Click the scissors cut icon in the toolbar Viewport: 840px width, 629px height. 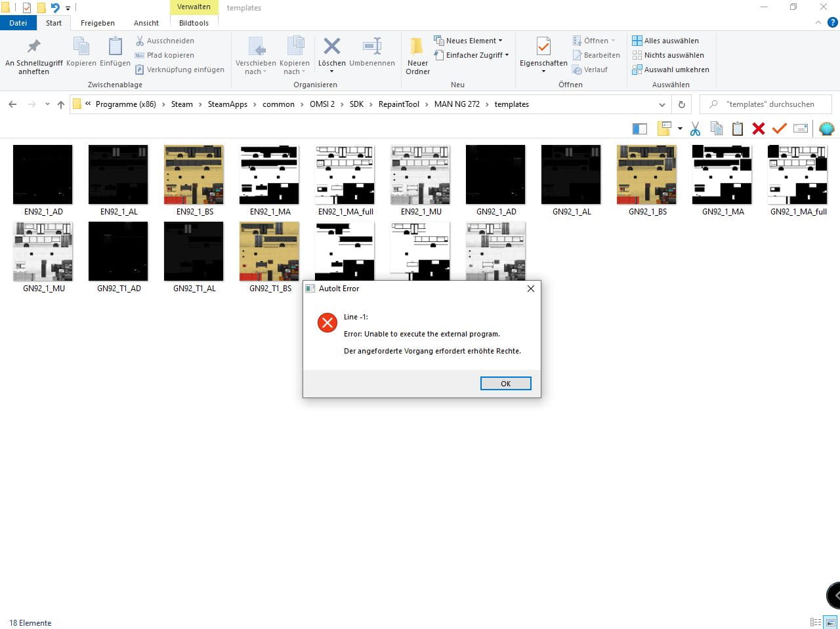point(695,129)
